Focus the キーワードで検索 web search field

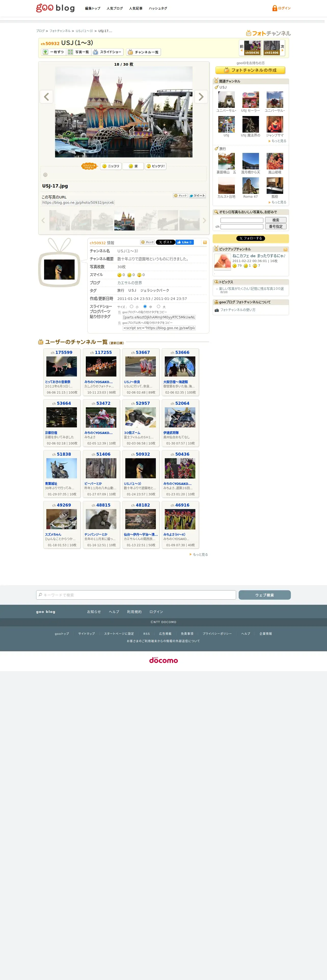pos(136,595)
